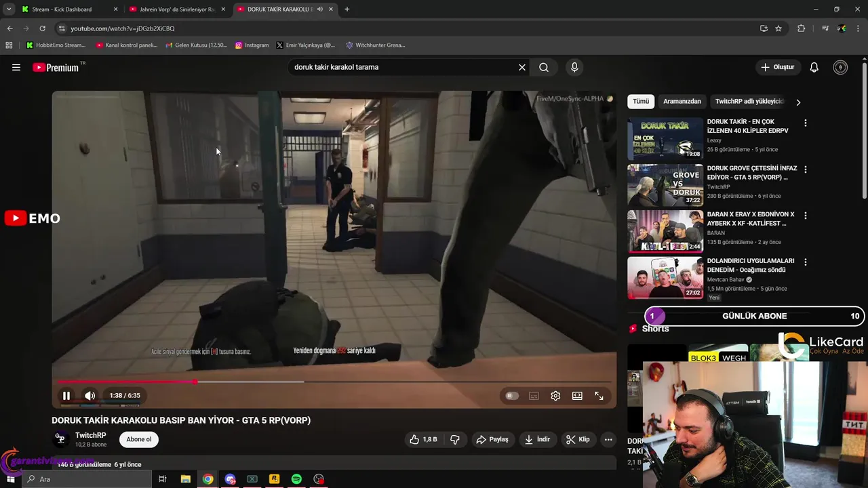Open the HobbitEmo Stream bookmark
Viewport: 868px width, 488px height.
pyautogui.click(x=56, y=45)
